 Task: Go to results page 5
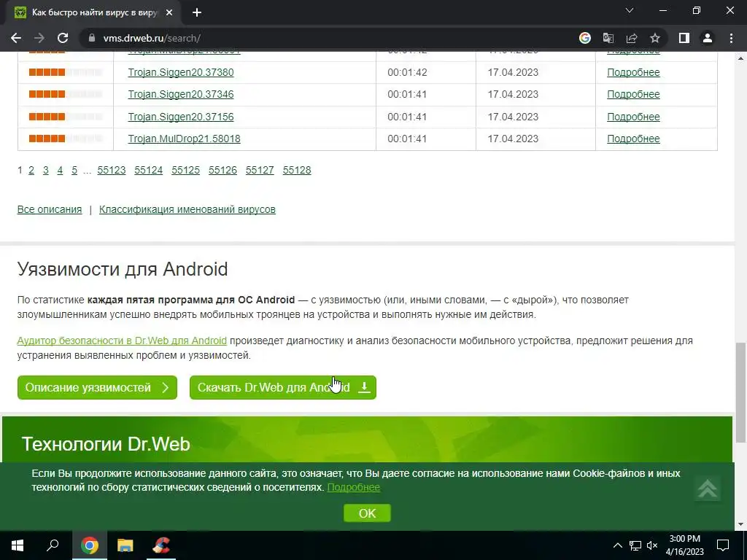(x=74, y=170)
